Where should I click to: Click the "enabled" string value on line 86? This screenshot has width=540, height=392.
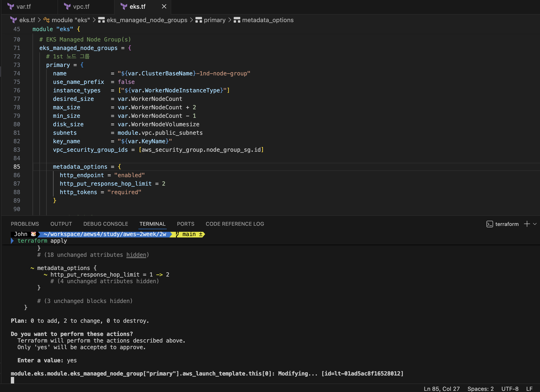(129, 175)
